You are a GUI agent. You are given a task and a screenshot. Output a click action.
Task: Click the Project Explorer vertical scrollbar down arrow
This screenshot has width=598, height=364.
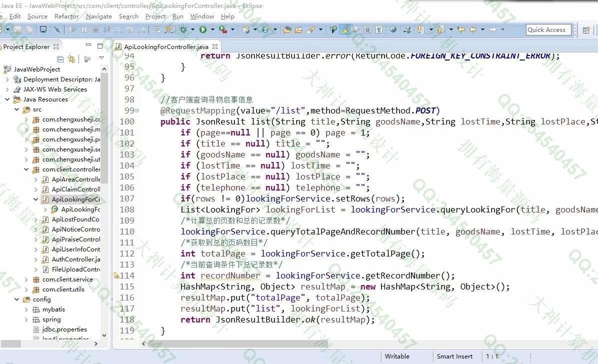pos(104,335)
